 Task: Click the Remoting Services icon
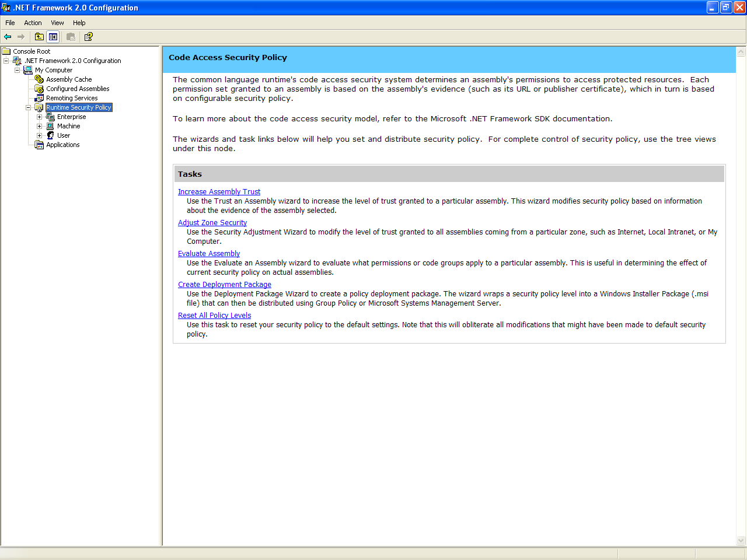click(x=39, y=98)
